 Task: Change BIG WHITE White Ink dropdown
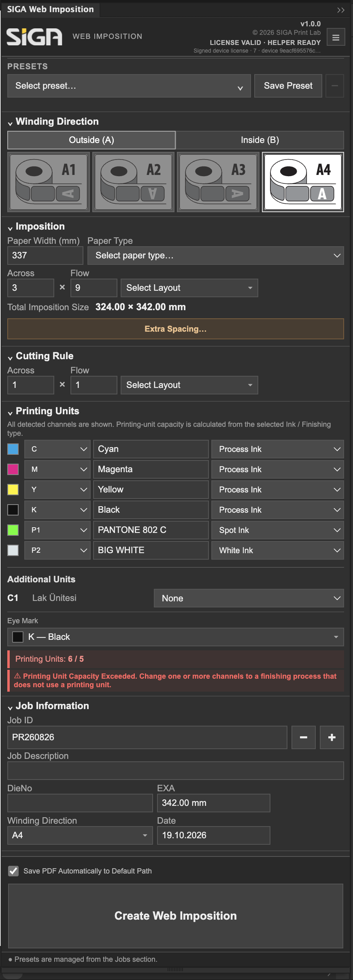278,550
